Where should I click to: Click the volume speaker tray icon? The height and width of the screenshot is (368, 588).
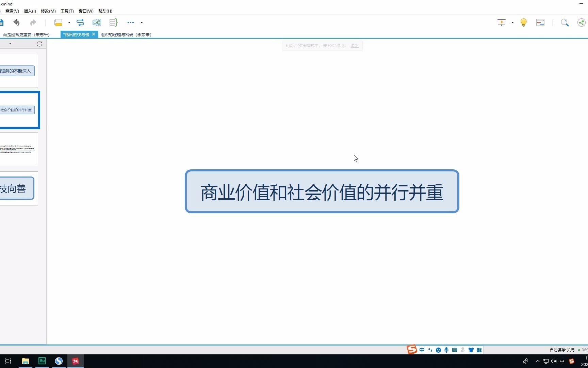tap(554, 361)
